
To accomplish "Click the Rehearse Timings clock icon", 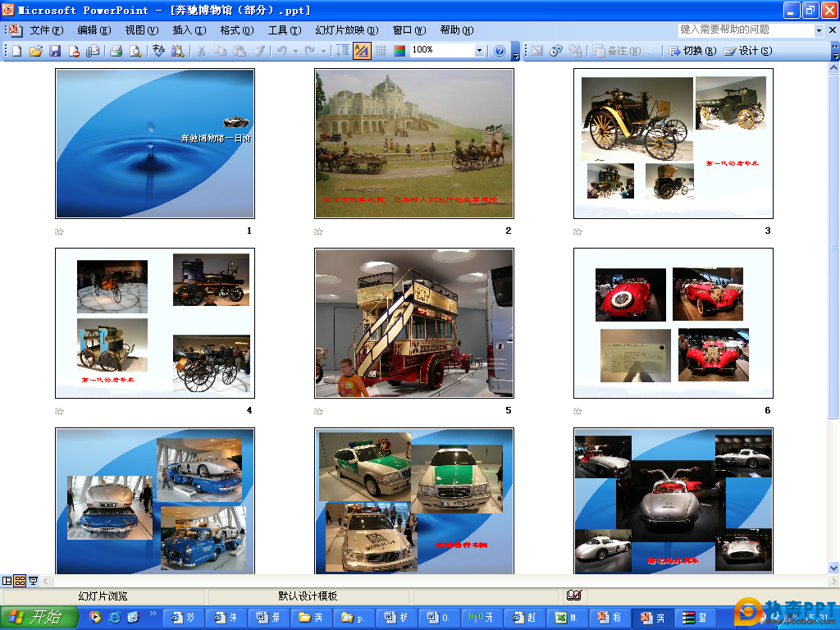I will [556, 51].
